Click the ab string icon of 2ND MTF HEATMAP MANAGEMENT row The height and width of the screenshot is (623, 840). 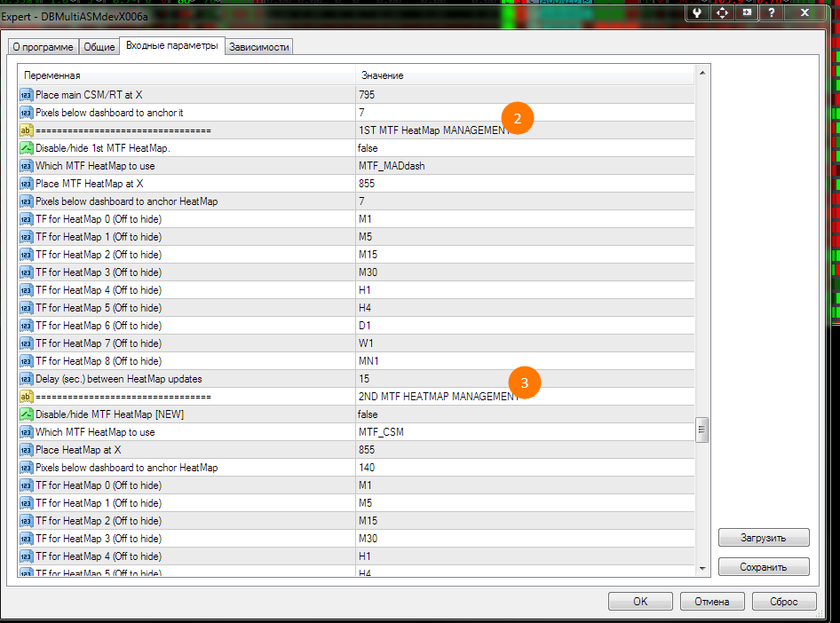click(x=27, y=397)
